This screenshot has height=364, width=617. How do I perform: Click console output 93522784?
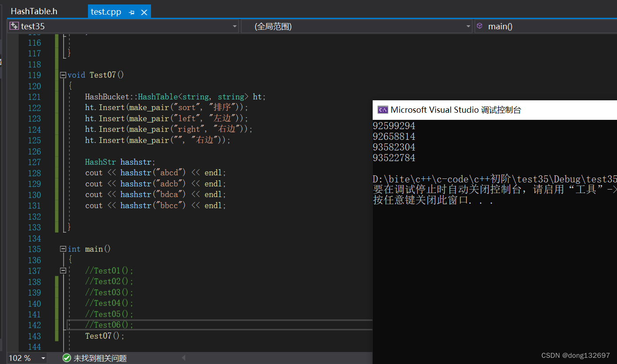click(x=394, y=158)
